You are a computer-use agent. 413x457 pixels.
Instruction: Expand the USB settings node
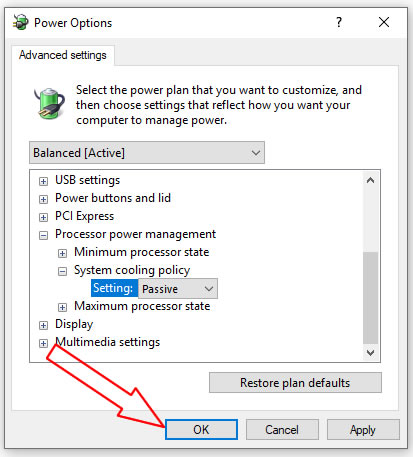pos(43,181)
